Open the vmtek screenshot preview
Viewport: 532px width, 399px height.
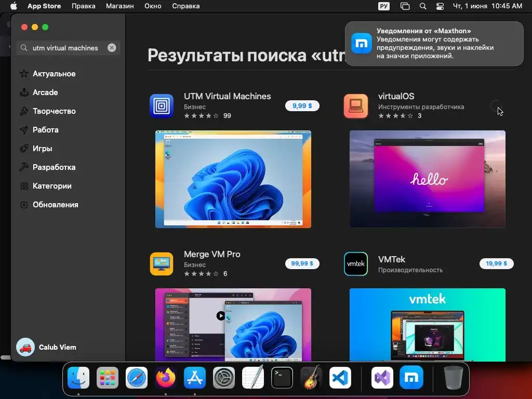[x=428, y=325]
